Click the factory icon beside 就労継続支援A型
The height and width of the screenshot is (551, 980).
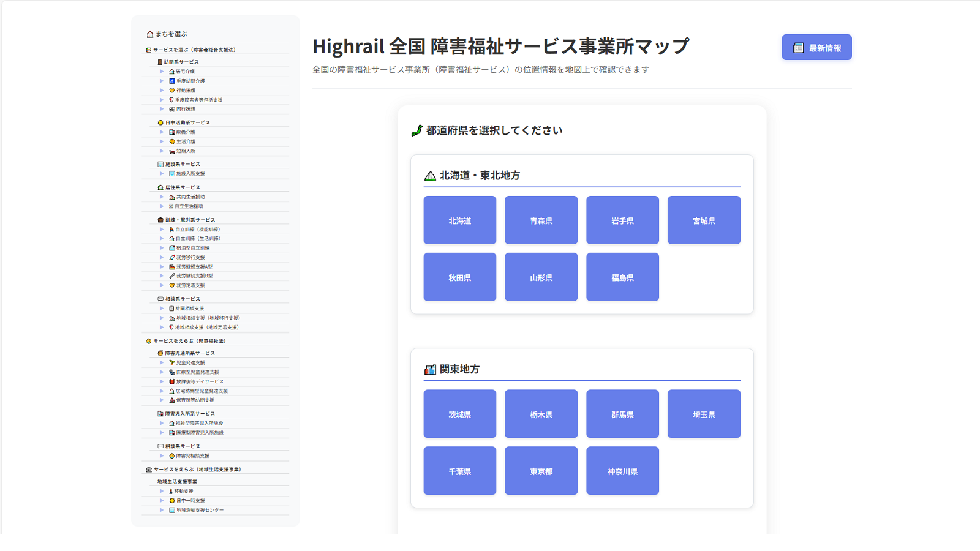click(x=172, y=267)
